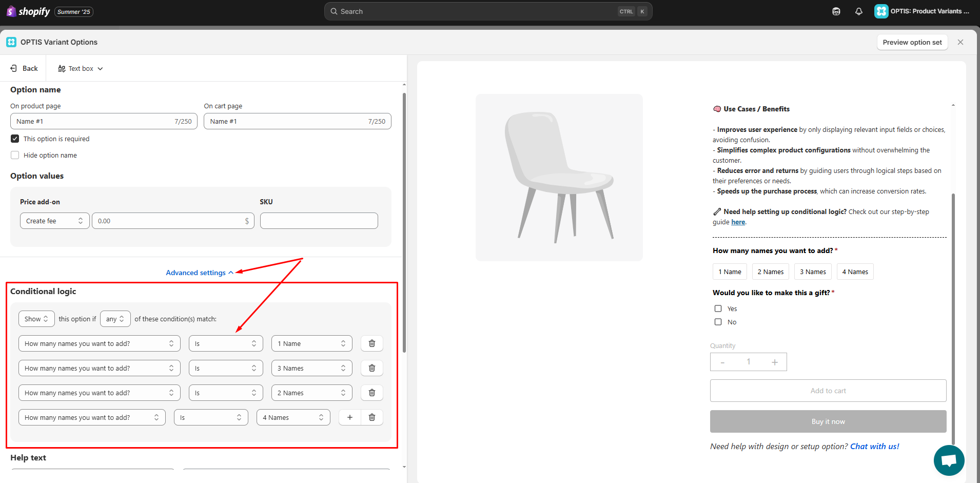Increase quantity with the plus button
The width and height of the screenshot is (980, 483).
pyautogui.click(x=775, y=362)
